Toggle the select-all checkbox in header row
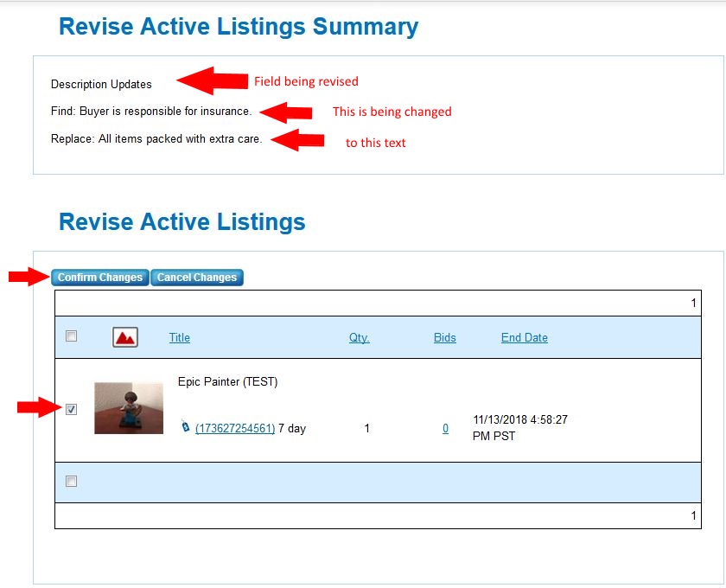726x588 pixels. pyautogui.click(x=71, y=336)
